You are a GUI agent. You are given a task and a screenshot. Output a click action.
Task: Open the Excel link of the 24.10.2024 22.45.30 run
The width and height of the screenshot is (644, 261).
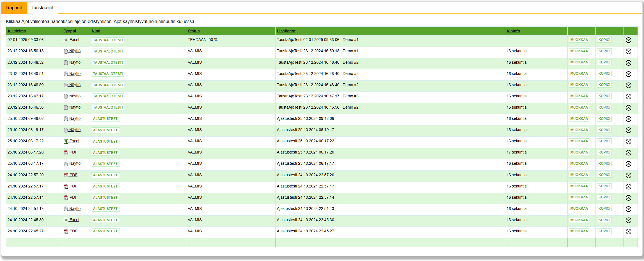74,220
